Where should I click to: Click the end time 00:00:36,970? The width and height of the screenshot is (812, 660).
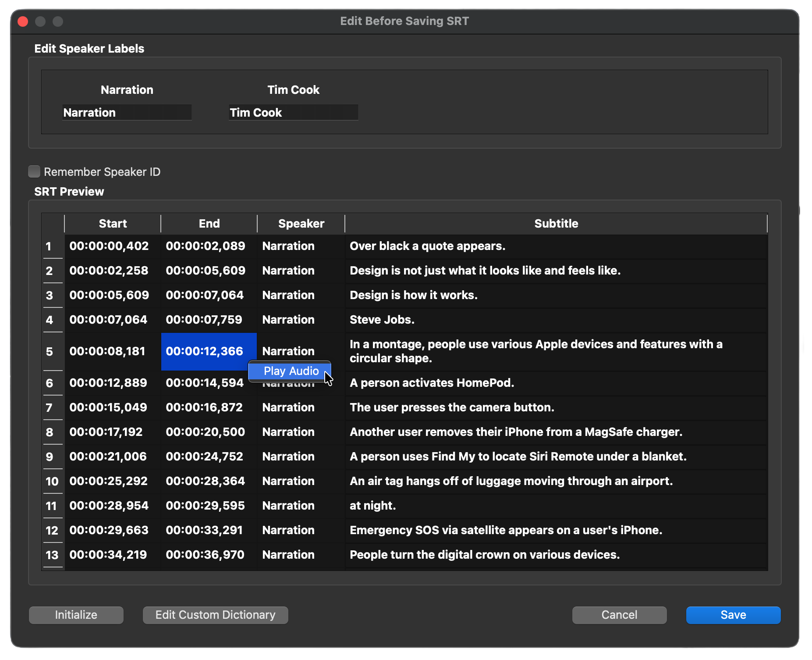pyautogui.click(x=205, y=555)
